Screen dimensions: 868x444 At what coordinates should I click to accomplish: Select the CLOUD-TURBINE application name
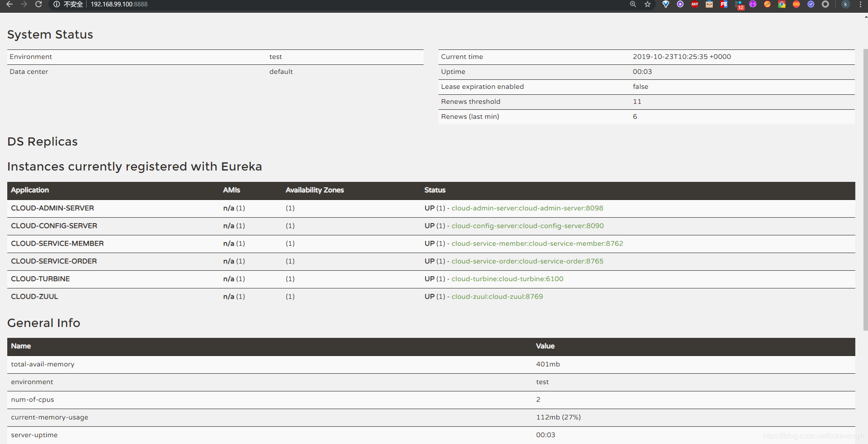[x=40, y=279]
